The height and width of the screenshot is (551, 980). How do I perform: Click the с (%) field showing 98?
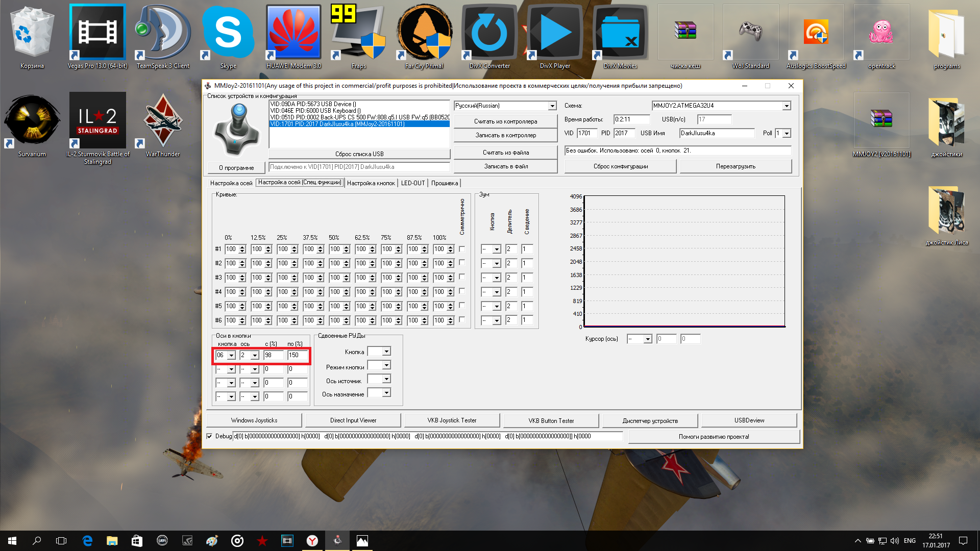273,356
